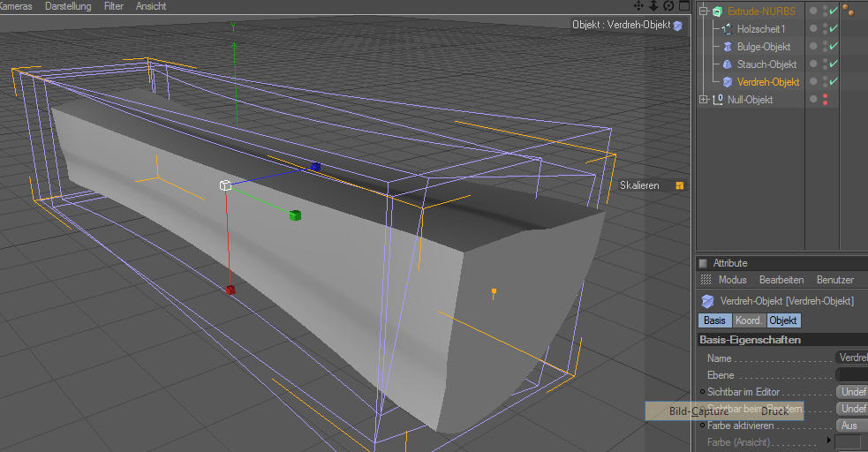Expand the Farbe (Ansicht) color triangle

tap(828, 441)
